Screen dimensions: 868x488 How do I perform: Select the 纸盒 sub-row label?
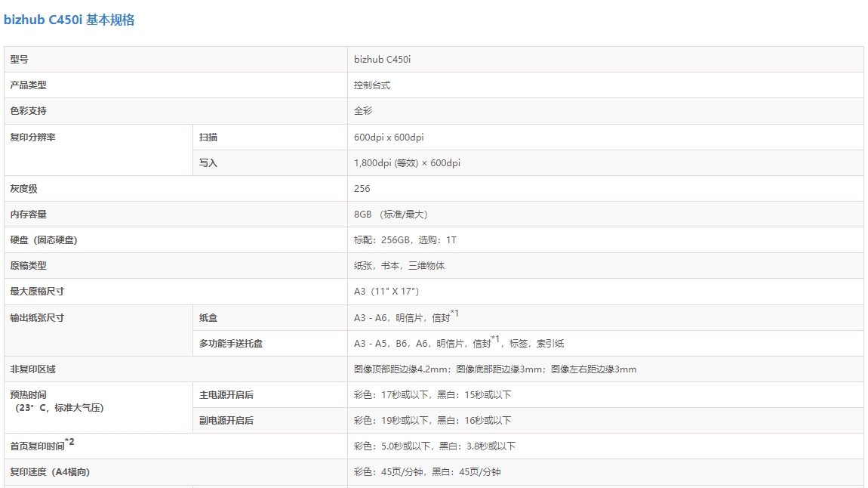208,318
